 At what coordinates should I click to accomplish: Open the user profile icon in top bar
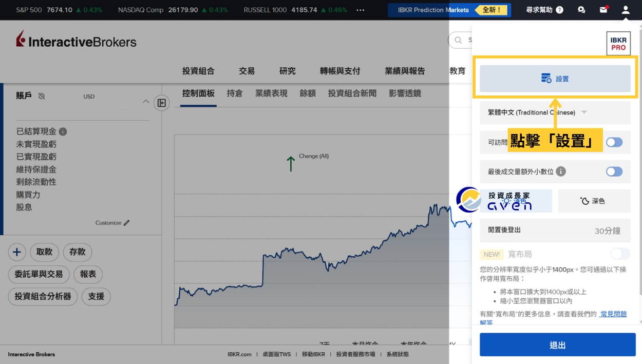point(625,10)
